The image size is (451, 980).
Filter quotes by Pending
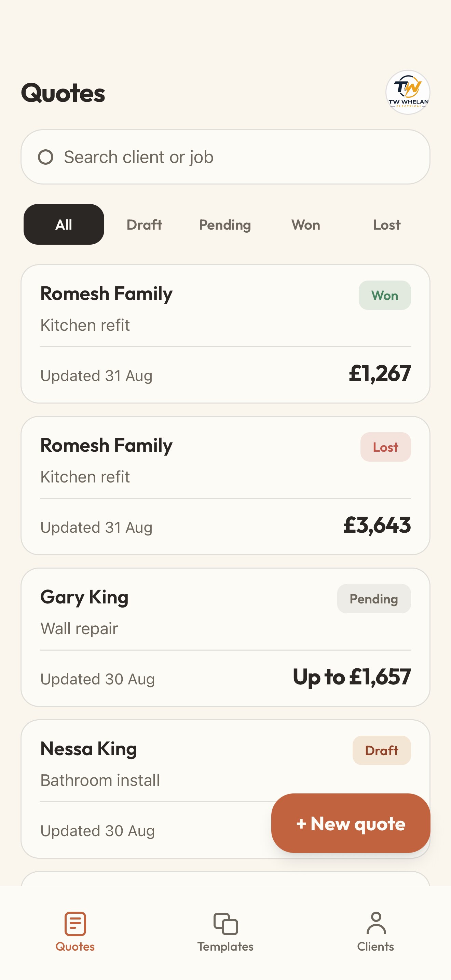coord(225,224)
